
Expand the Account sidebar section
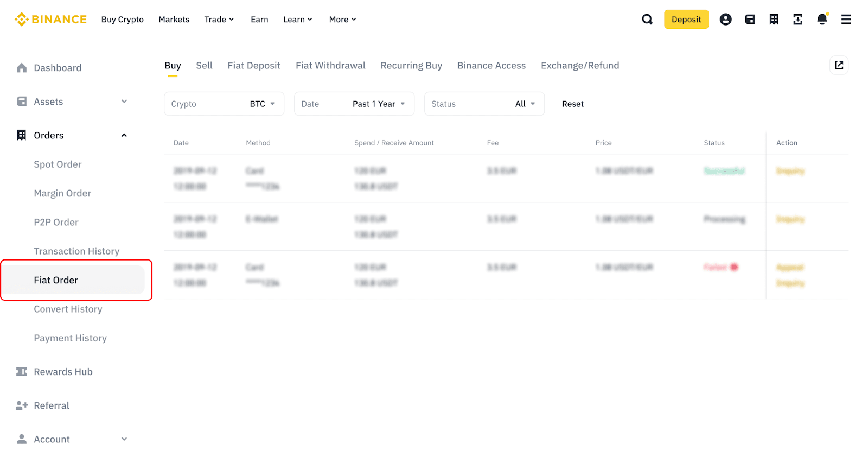pos(124,439)
